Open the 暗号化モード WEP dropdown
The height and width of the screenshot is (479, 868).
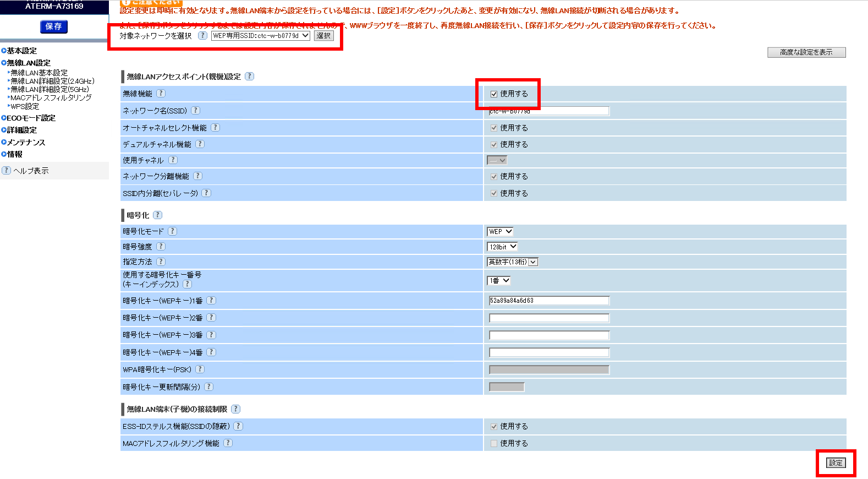pos(500,232)
